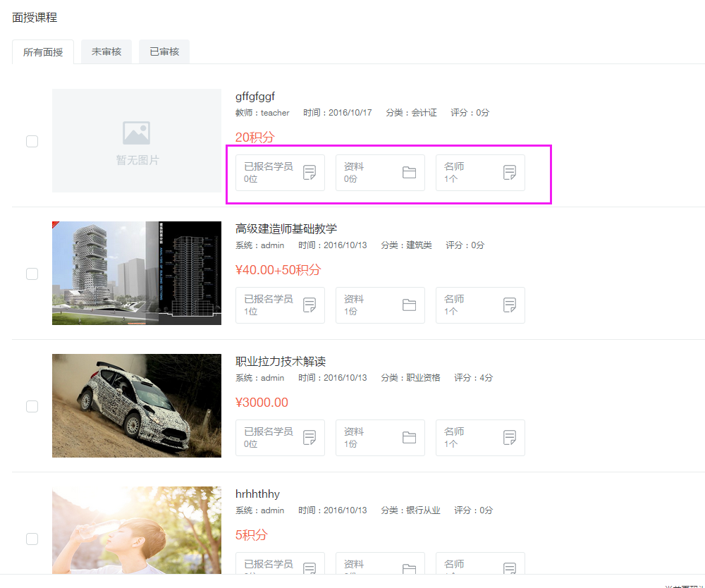The height and width of the screenshot is (588, 705).
Task: Toggle the checkbox for hrhhthhy course
Action: (x=32, y=539)
